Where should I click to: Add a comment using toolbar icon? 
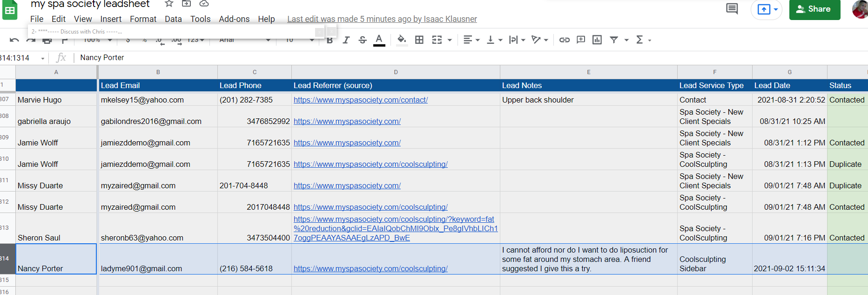click(581, 40)
